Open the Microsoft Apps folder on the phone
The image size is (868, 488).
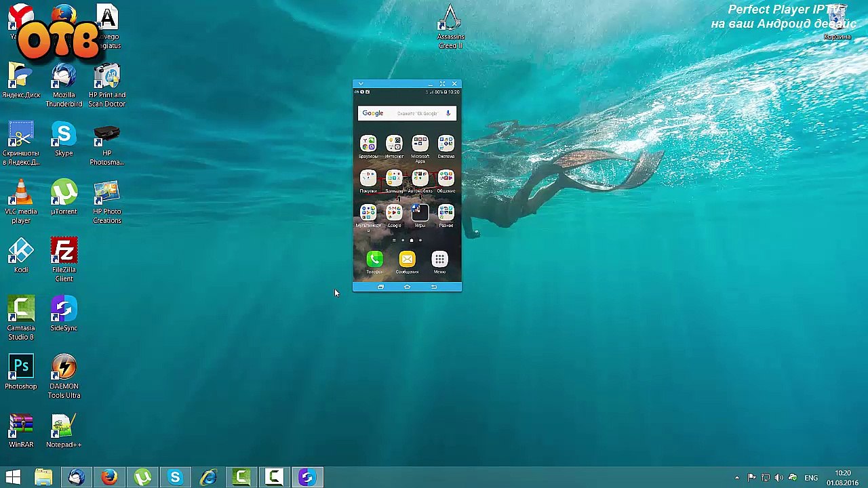click(x=420, y=148)
